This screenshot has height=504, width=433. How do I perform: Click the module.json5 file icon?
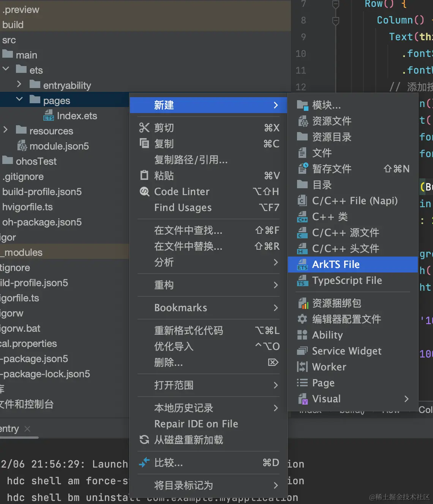pyautogui.click(x=22, y=146)
